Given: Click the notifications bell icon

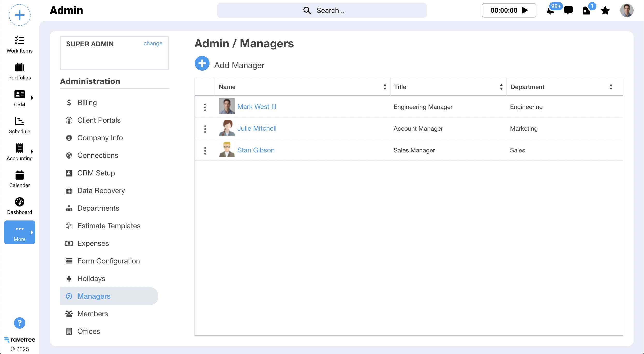Looking at the screenshot, I should pos(550,11).
